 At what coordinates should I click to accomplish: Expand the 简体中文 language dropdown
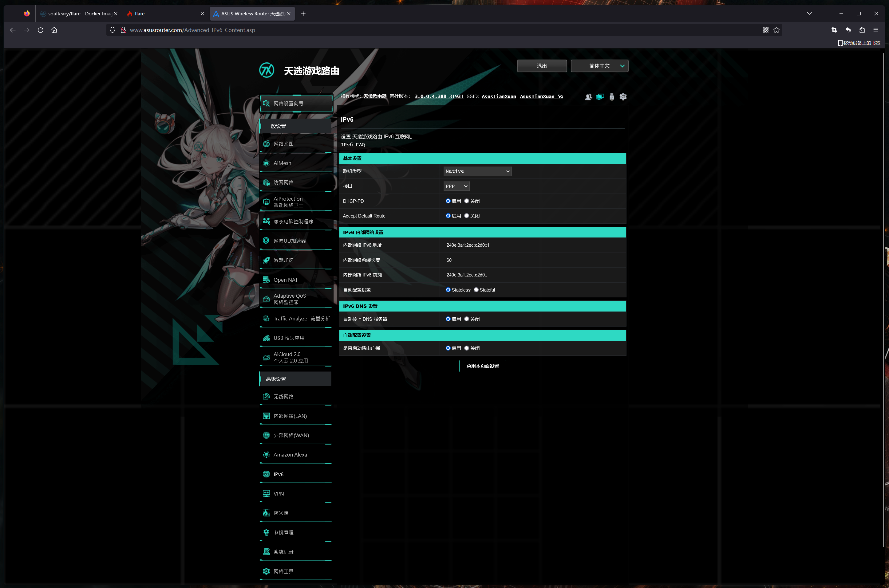[599, 66]
